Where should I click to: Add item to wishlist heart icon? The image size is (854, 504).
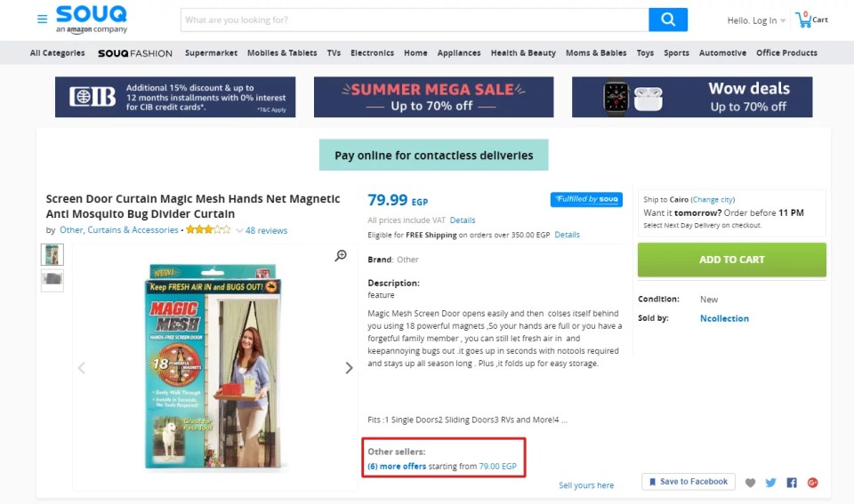pyautogui.click(x=750, y=483)
